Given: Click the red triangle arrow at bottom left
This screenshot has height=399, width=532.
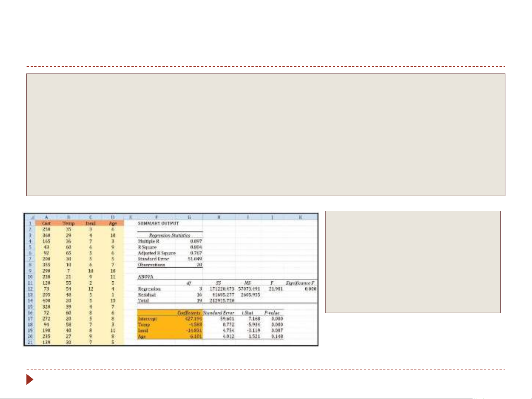Looking at the screenshot, I should click(30, 379).
